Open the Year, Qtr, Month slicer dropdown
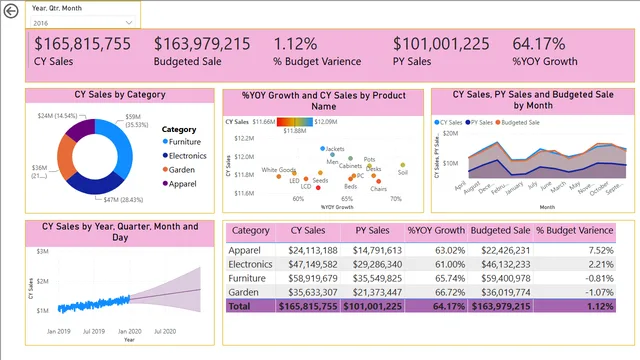The width and height of the screenshot is (640, 360). (83, 23)
